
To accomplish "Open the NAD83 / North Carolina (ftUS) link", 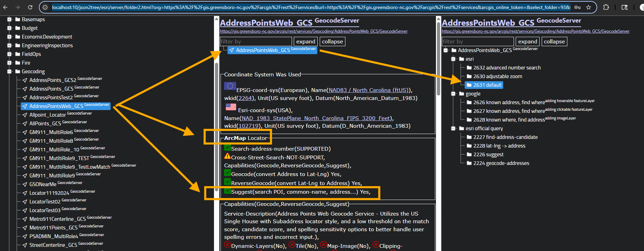I will [x=368, y=90].
